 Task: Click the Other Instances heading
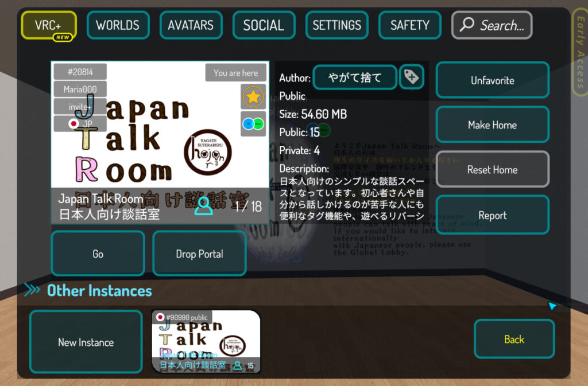click(x=99, y=291)
